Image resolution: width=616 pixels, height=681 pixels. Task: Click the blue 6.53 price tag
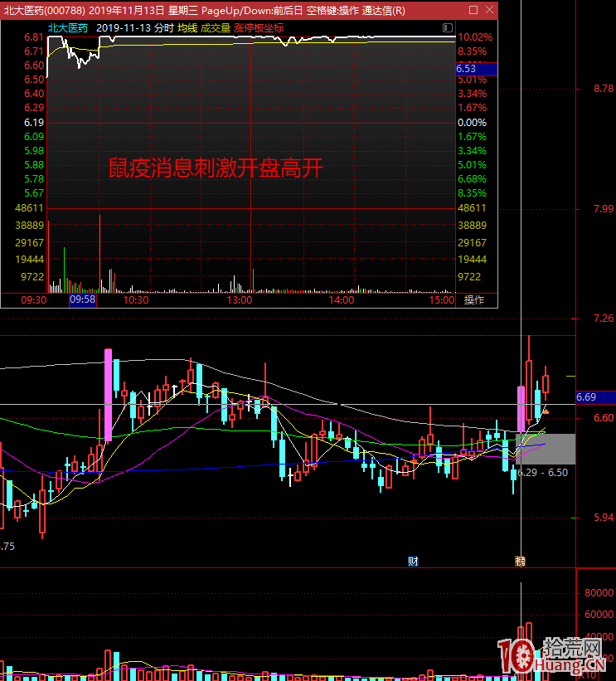coord(476,69)
